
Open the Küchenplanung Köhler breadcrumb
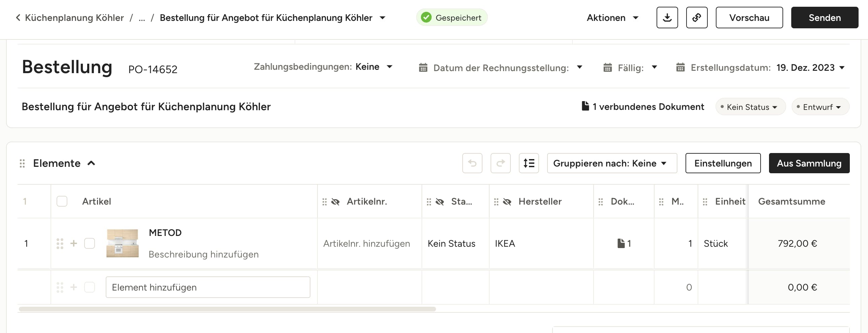[74, 18]
